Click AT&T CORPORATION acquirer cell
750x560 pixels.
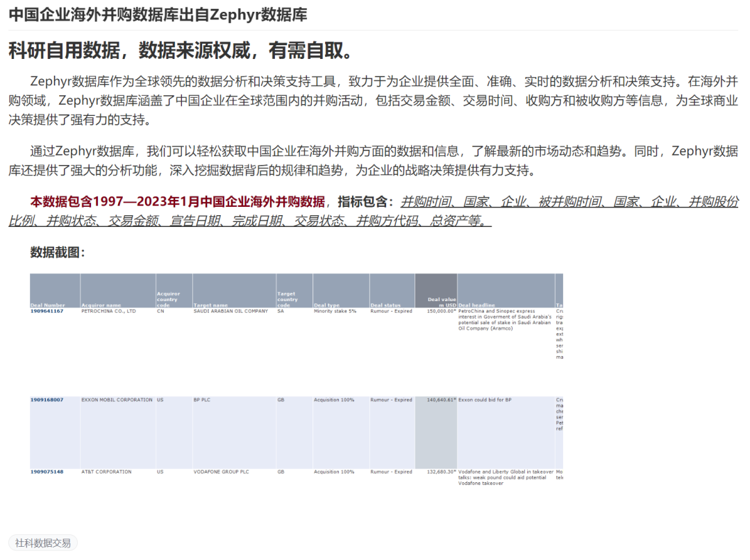pyautogui.click(x=106, y=472)
